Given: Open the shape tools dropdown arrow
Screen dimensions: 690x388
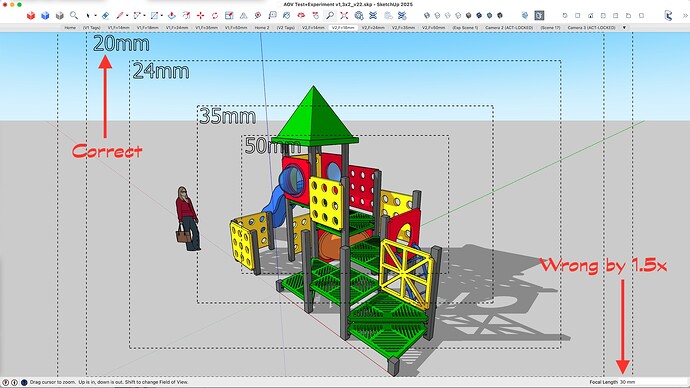Looking at the screenshot, I should 161,16.
